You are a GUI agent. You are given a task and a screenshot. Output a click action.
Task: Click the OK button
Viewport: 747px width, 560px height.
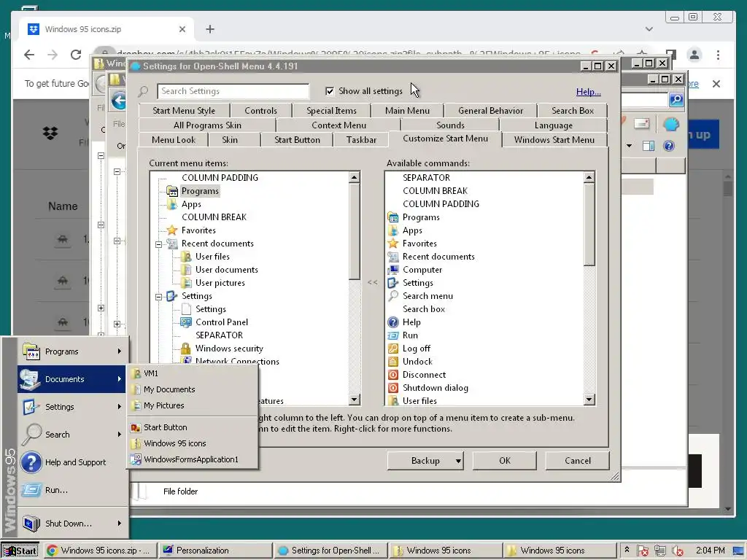pos(505,461)
